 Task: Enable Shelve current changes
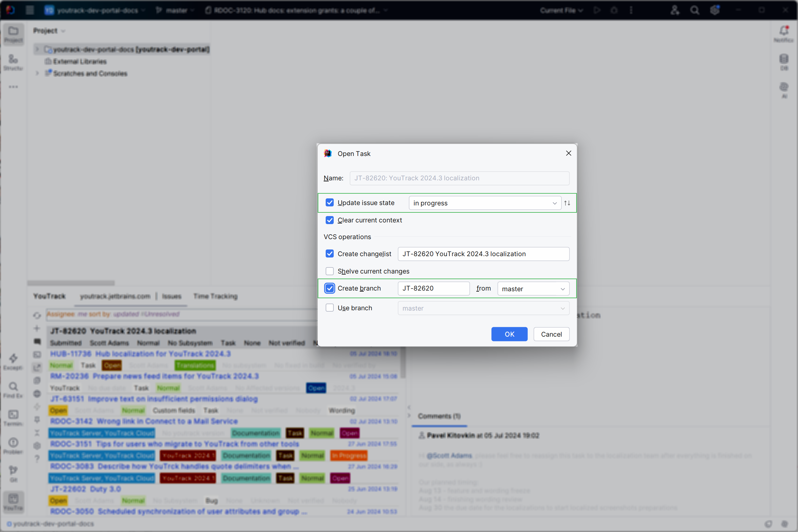[329, 271]
